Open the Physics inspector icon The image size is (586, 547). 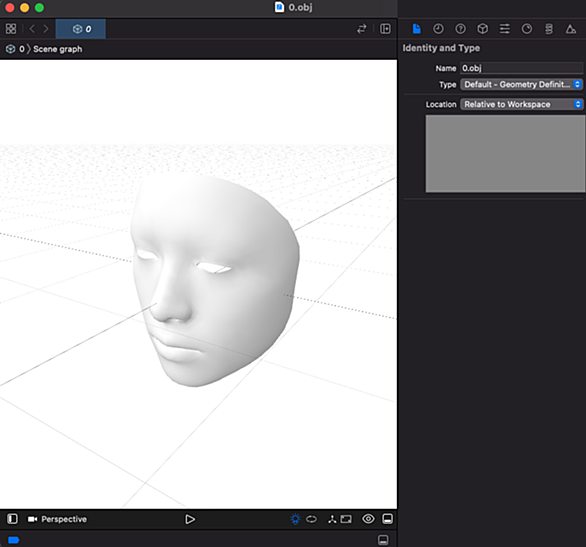coord(549,29)
